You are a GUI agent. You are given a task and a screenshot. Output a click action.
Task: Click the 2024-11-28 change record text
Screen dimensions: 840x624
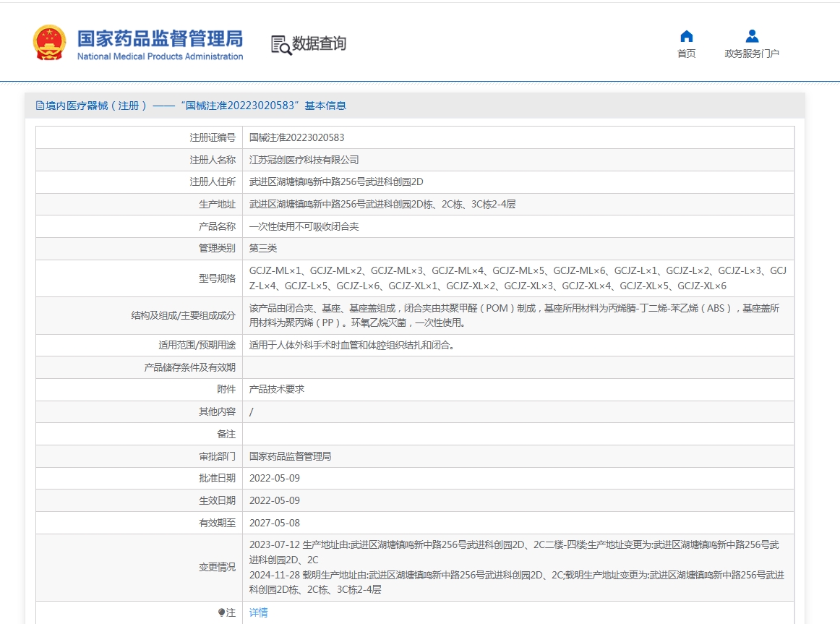click(517, 582)
